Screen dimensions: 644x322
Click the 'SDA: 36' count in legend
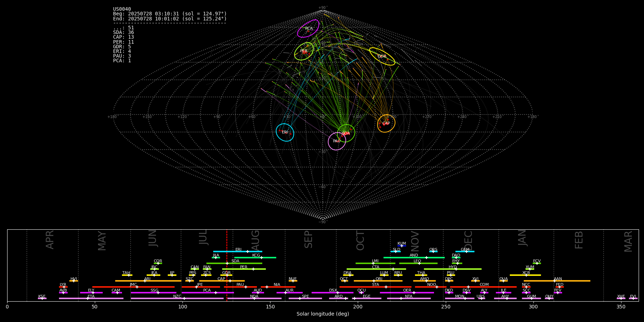[x=123, y=32]
